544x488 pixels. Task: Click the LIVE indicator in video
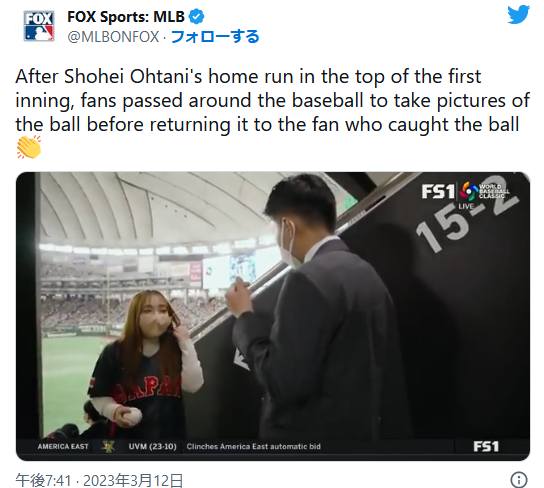tap(466, 206)
